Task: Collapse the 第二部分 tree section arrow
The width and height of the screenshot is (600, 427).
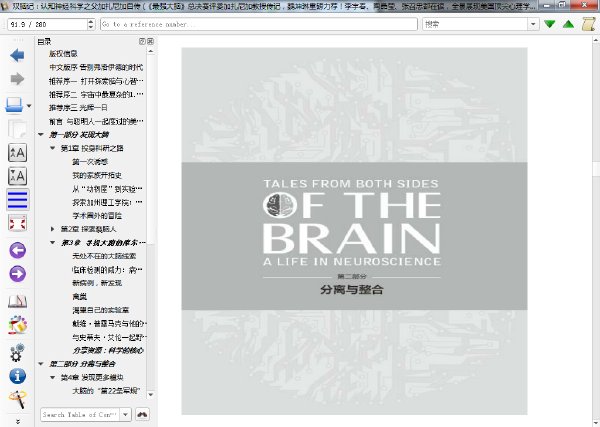Action: [41, 364]
